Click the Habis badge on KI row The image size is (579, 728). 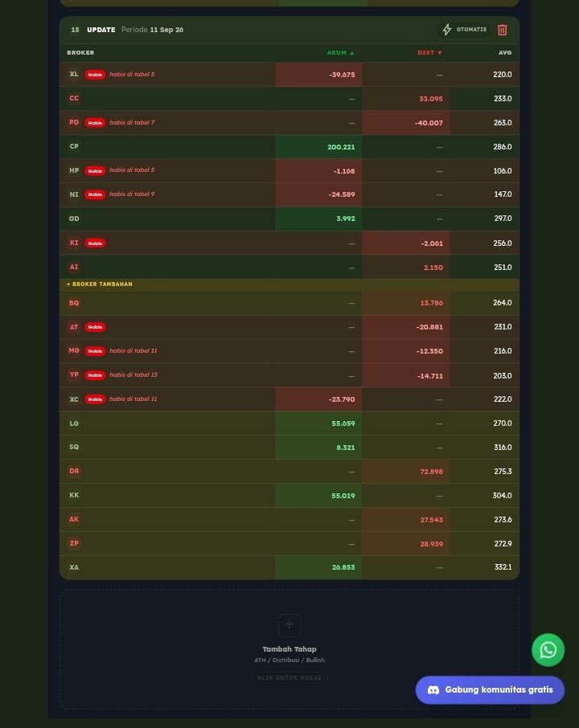pos(95,243)
